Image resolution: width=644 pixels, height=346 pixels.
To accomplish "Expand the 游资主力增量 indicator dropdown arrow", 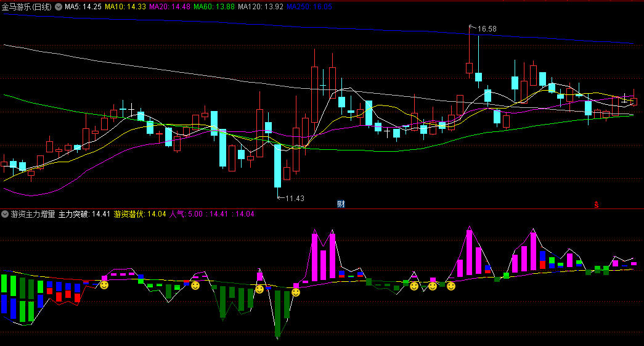I will pos(5,213).
